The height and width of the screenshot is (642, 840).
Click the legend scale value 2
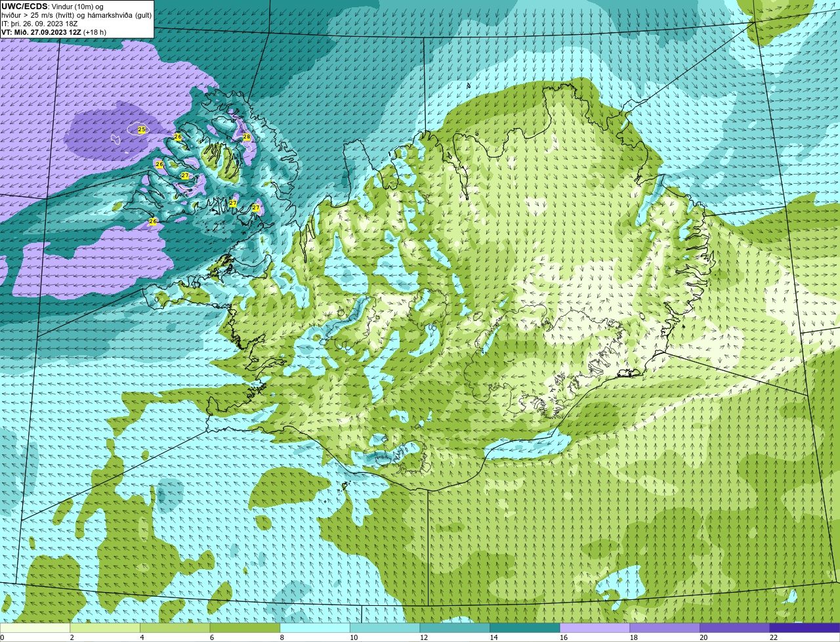[72, 637]
